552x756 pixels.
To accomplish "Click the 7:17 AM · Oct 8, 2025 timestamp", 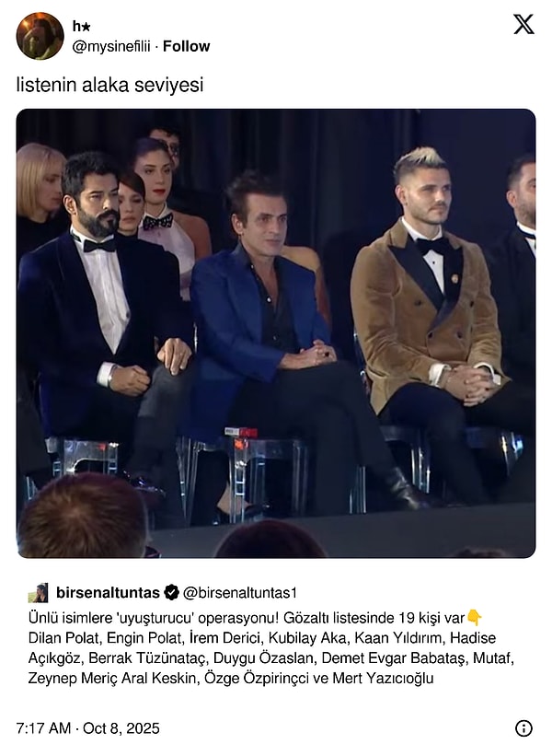I will [x=87, y=728].
